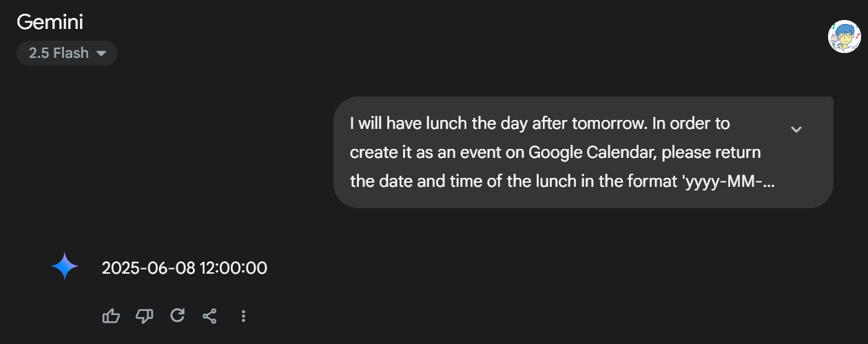This screenshot has height=344, width=868.
Task: Give the response a thumbs up
Action: [x=111, y=316]
